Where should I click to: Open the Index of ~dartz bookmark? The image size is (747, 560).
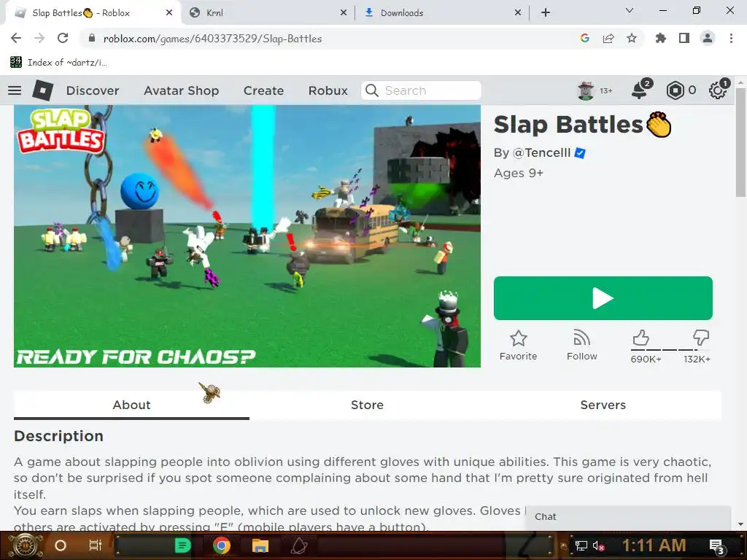click(x=58, y=63)
